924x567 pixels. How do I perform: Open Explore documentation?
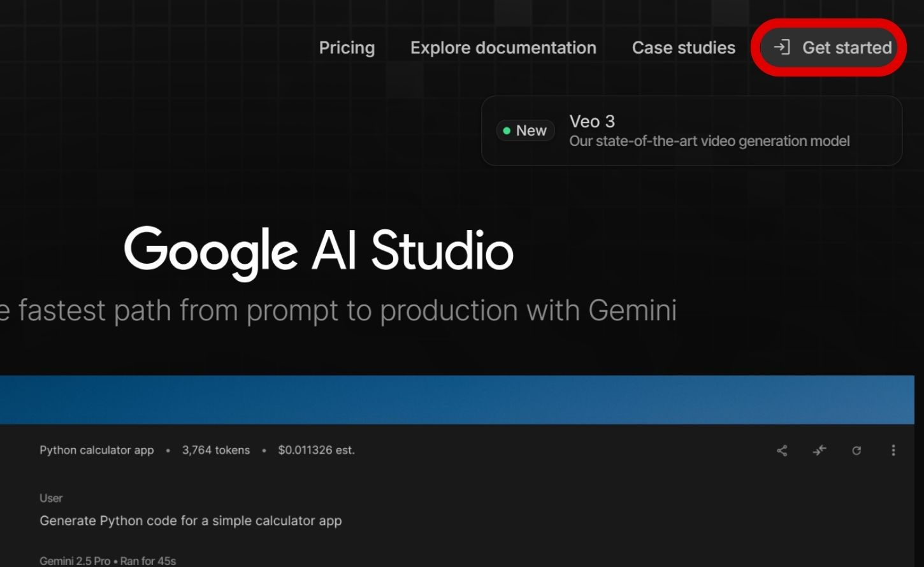click(503, 47)
